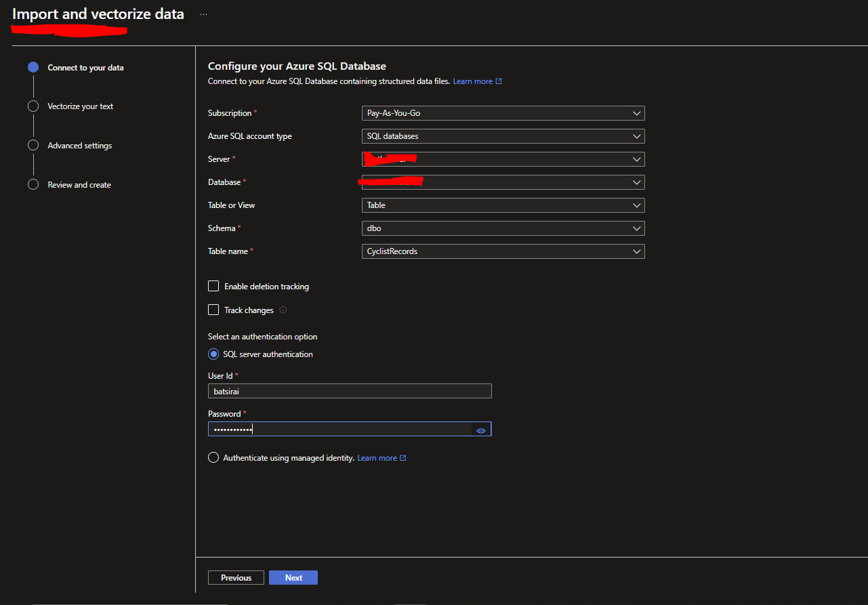Screen dimensions: 868x605
Task: Expand the Schema dropdown showing dbo
Action: click(503, 228)
